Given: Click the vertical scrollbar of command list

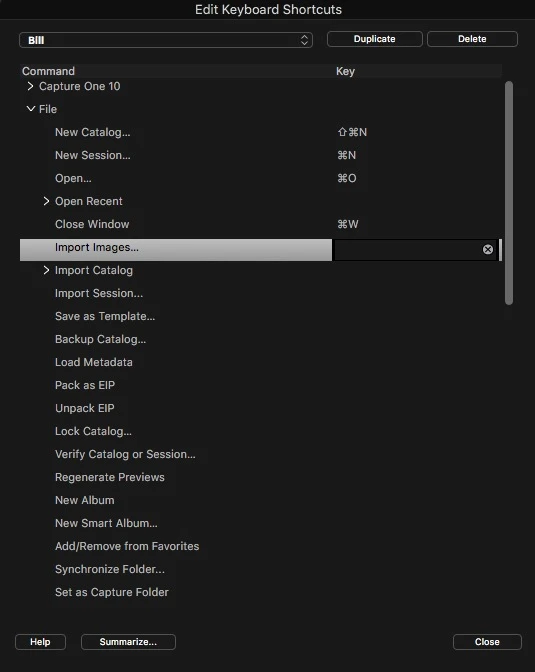Looking at the screenshot, I should [x=509, y=193].
